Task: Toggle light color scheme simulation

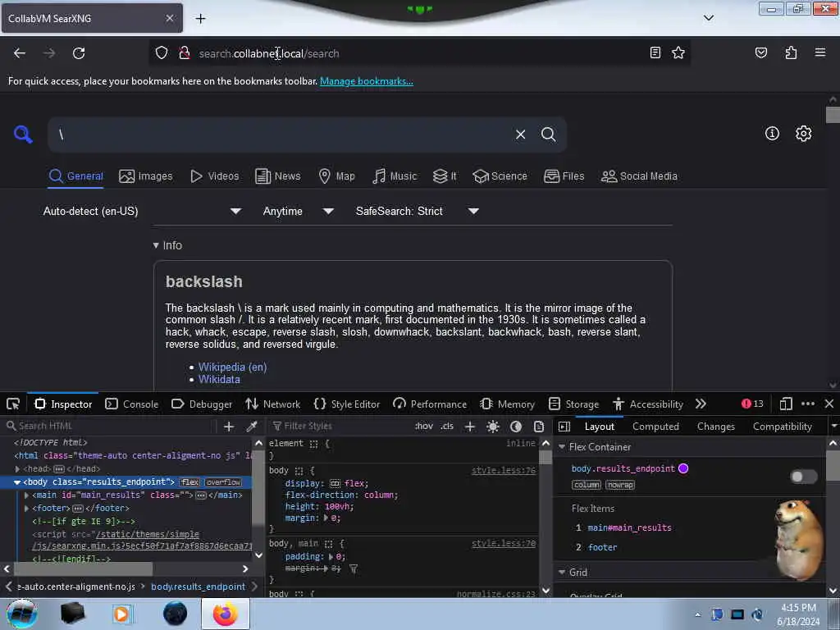Action: (x=493, y=427)
